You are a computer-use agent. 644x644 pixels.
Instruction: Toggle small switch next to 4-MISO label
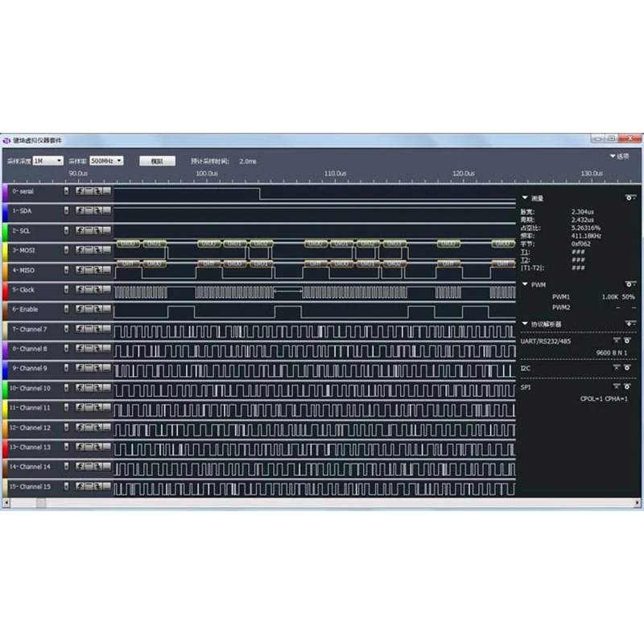tap(66, 270)
